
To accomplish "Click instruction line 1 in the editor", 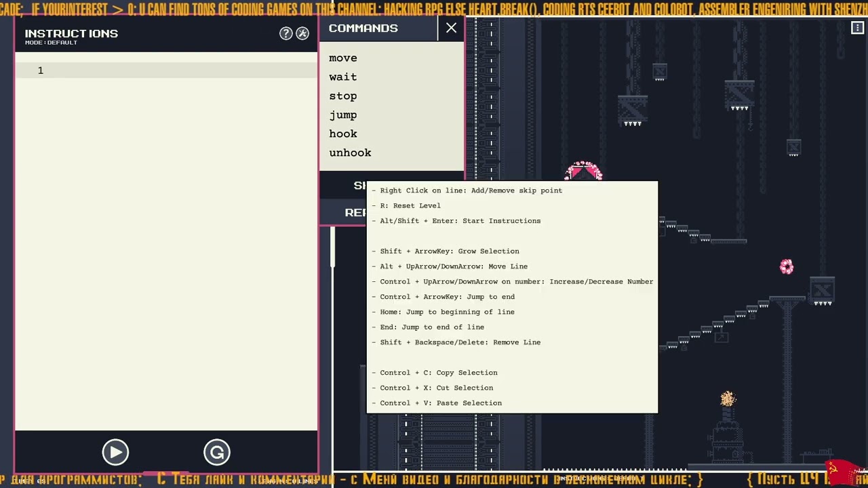I will coord(166,70).
